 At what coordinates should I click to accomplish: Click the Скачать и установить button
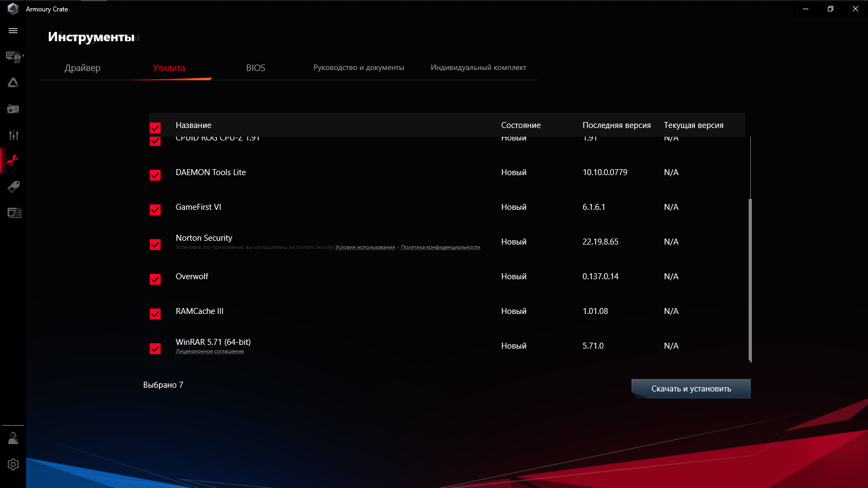coord(691,389)
